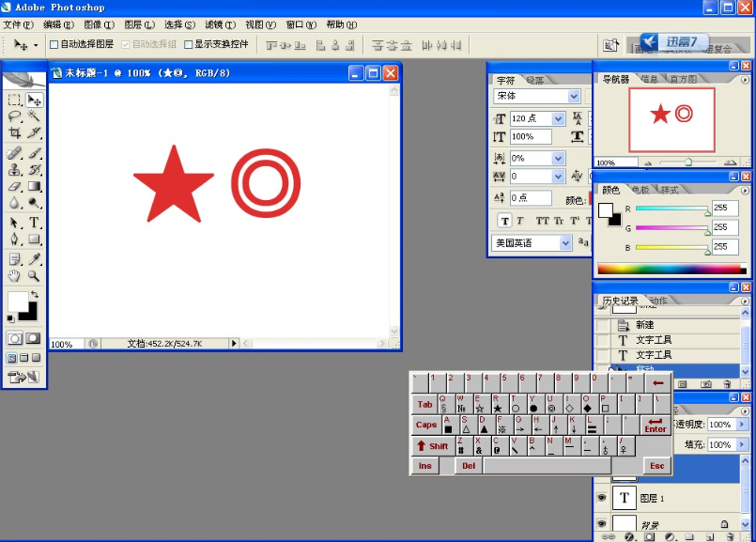
Task: Click the R red channel slider
Action: click(x=671, y=209)
